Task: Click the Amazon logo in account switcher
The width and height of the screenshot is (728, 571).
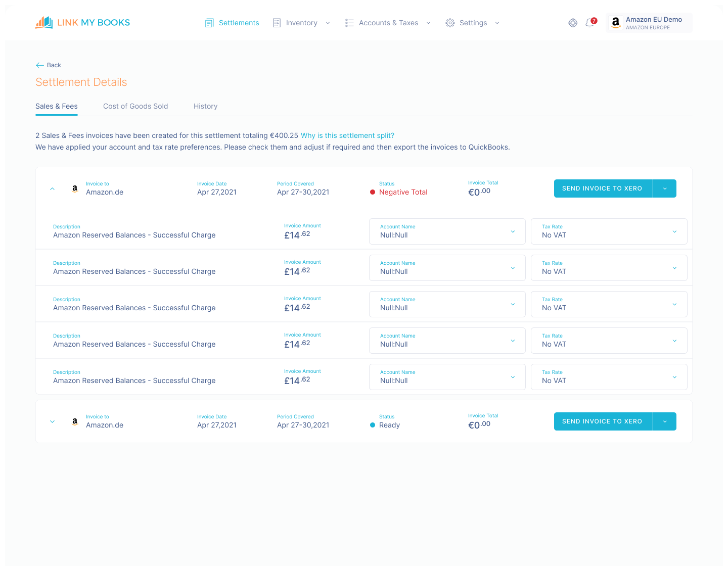Action: pyautogui.click(x=615, y=23)
